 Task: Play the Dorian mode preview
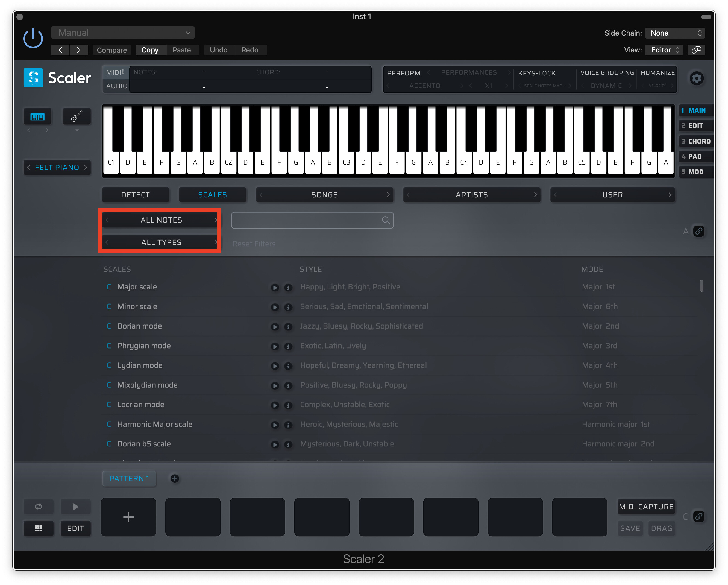point(275,327)
